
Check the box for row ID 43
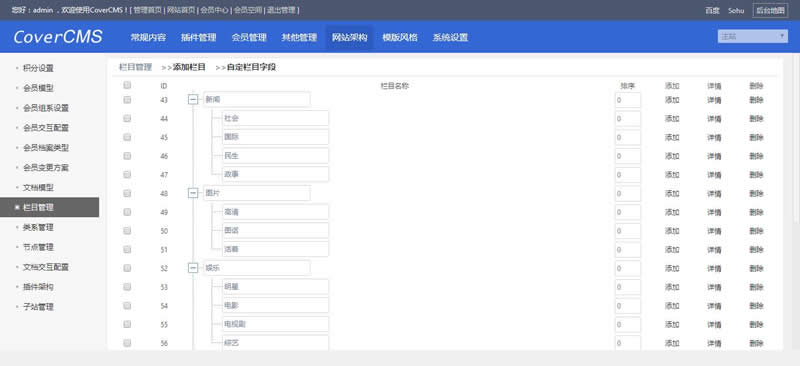point(127,100)
